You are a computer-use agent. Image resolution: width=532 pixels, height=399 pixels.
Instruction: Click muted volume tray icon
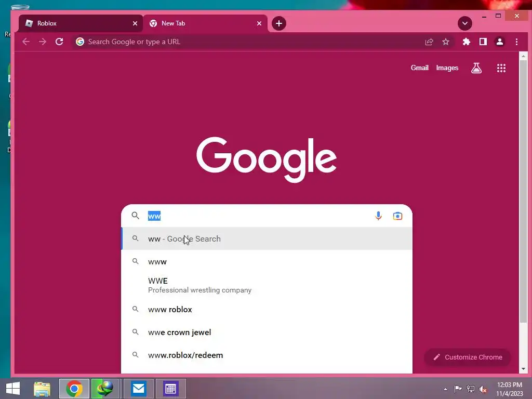[x=483, y=389]
